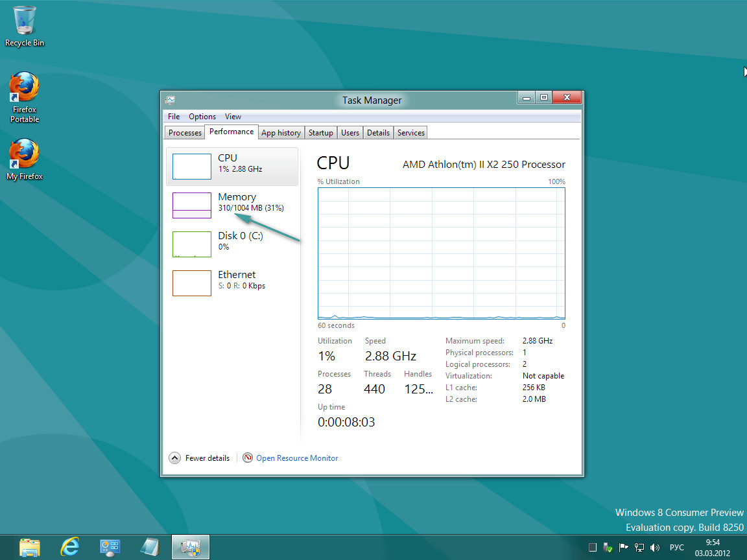Open the Recycle Bin desktop icon
Image resolution: width=747 pixels, height=560 pixels.
[x=24, y=26]
